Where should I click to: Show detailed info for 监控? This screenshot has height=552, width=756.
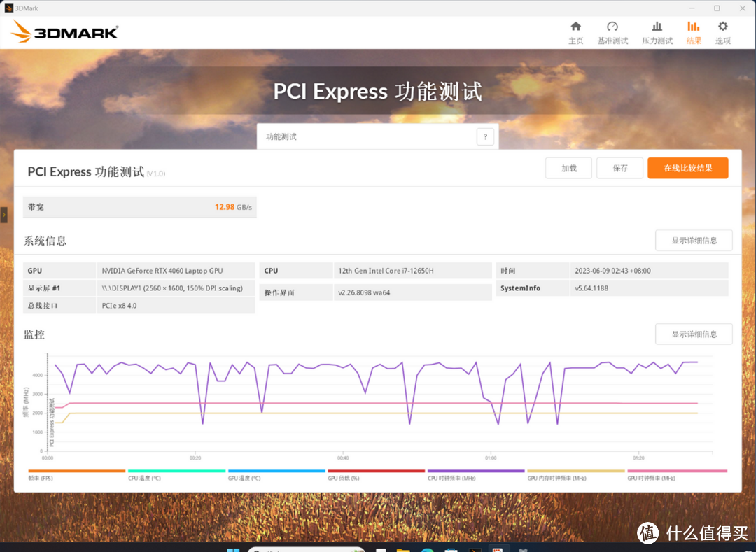[694, 334]
